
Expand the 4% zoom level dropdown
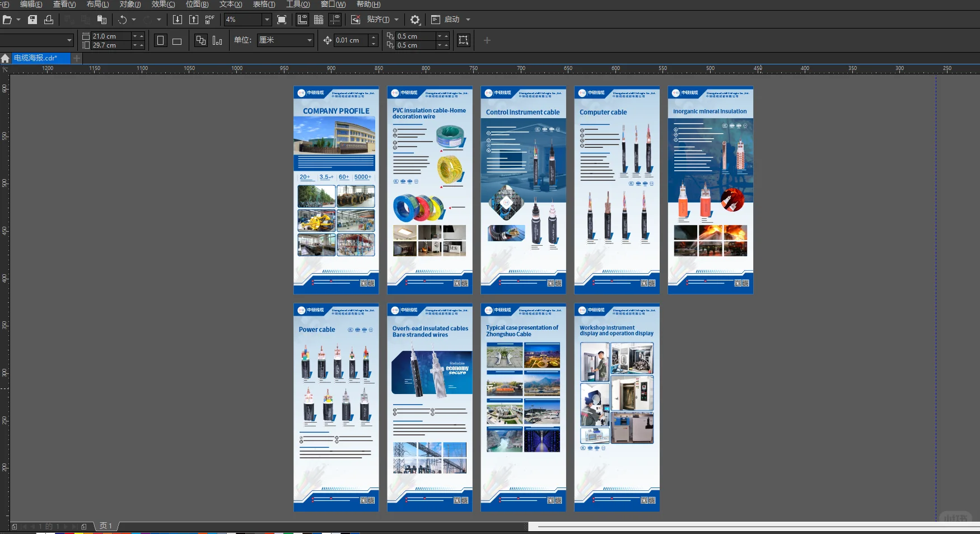coord(267,20)
